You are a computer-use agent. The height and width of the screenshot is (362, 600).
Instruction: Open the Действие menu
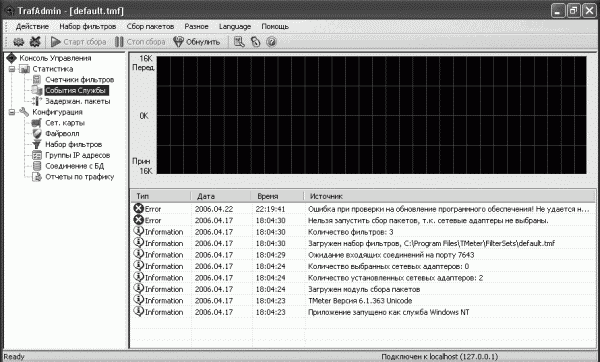(x=32, y=26)
